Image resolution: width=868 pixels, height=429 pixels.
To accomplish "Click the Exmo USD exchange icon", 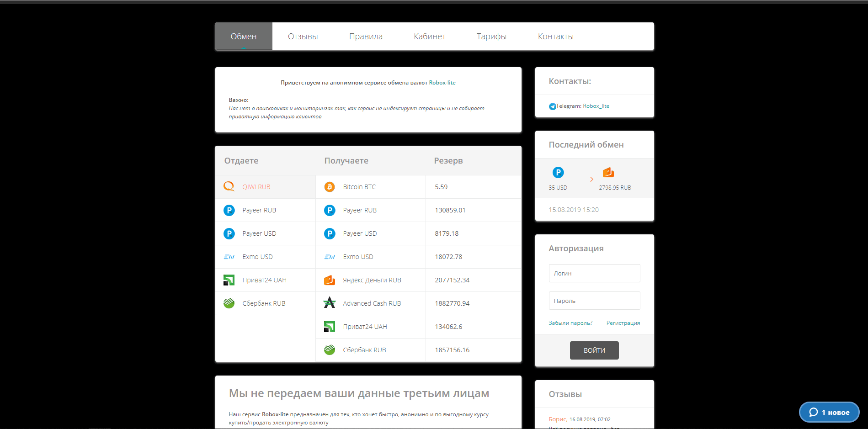I will pyautogui.click(x=229, y=256).
